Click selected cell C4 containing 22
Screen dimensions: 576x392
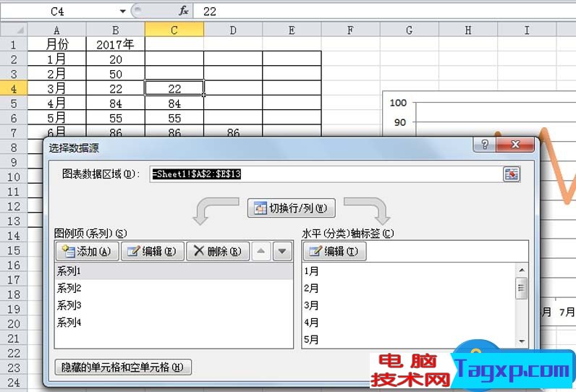pos(174,88)
